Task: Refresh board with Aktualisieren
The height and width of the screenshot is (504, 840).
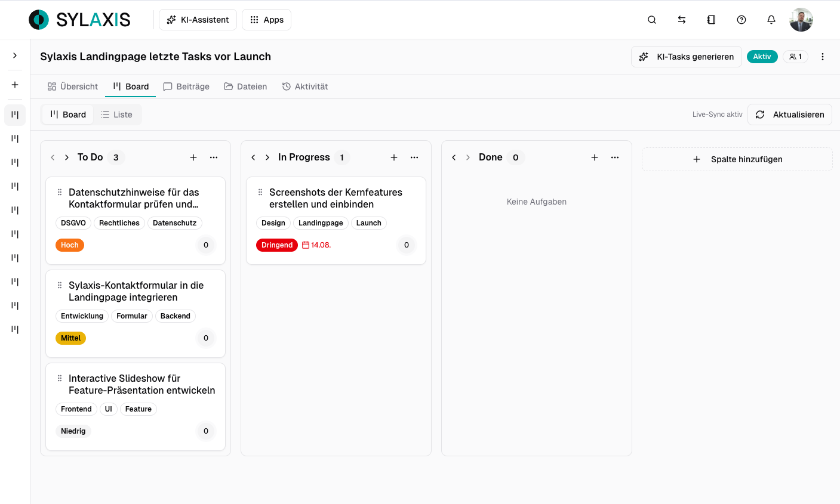Action: coord(790,115)
